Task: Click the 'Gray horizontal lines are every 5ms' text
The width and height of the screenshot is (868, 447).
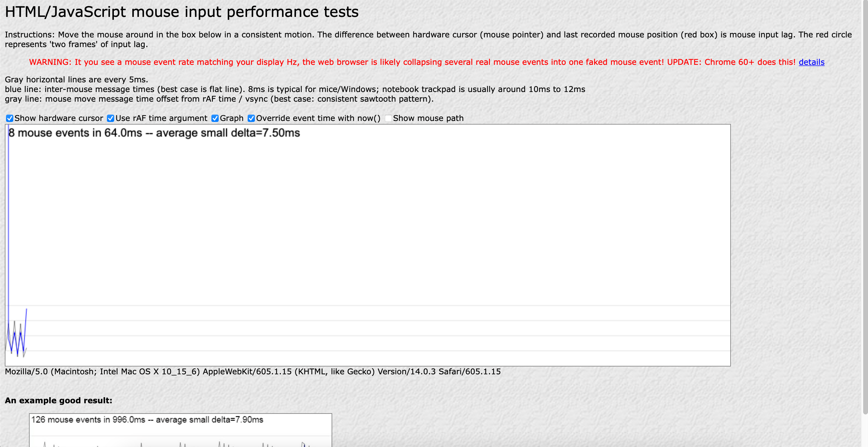Action: coord(76,80)
